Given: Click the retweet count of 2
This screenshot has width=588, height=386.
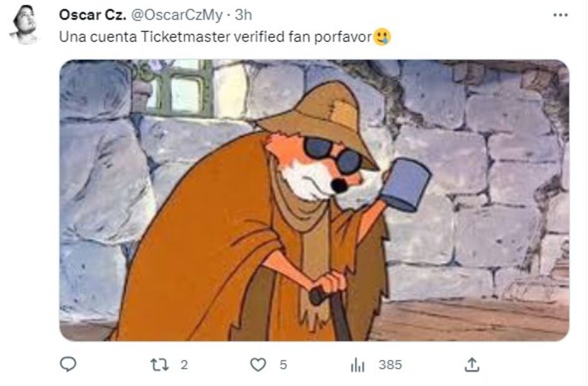Looking at the screenshot, I should click(184, 365).
